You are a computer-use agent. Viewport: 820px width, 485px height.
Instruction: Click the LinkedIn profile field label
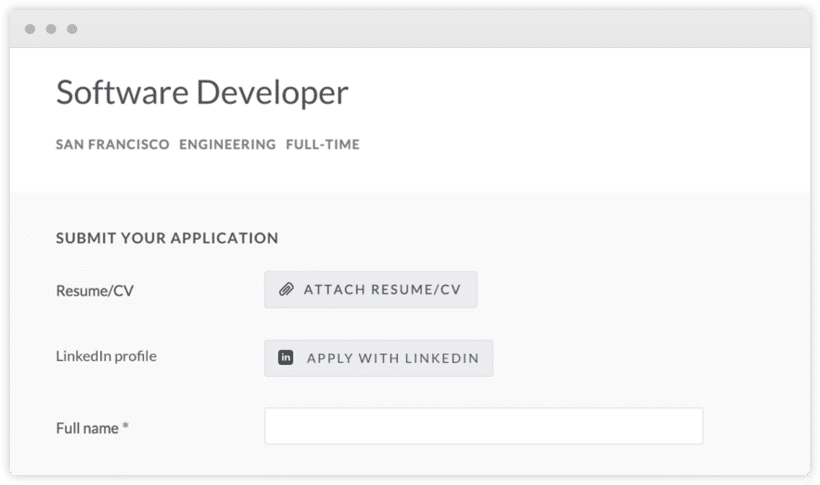coord(106,356)
